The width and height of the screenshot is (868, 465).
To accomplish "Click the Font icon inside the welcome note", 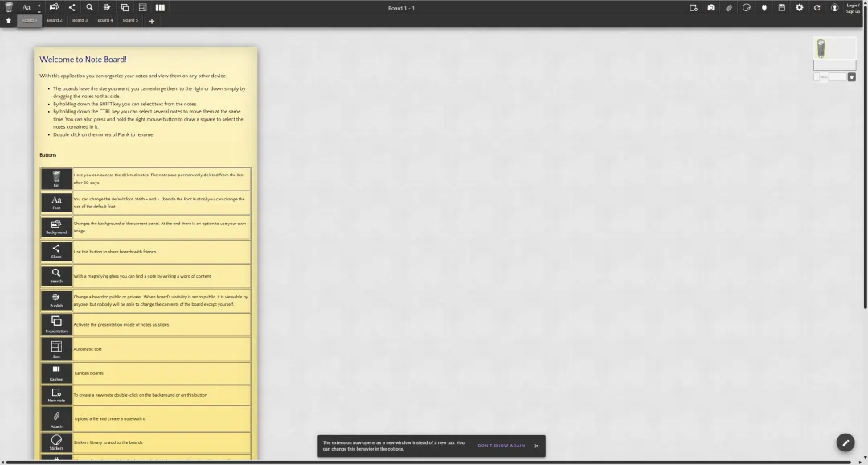I will (56, 202).
